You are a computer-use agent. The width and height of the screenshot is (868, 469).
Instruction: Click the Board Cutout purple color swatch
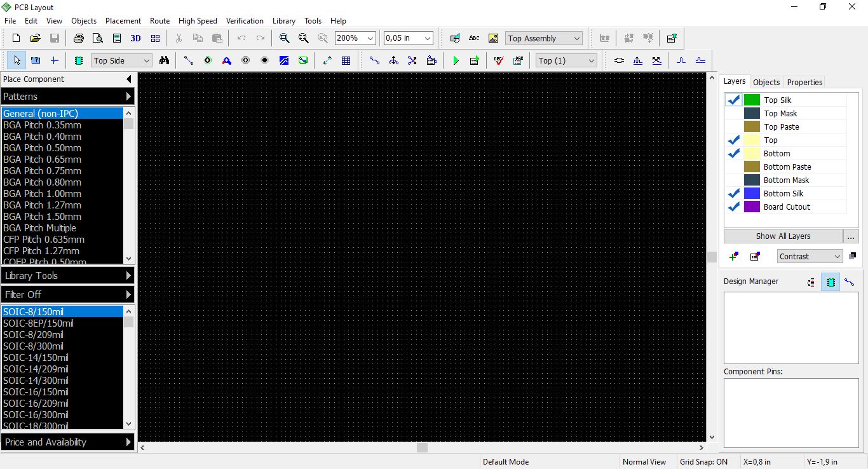[752, 207]
